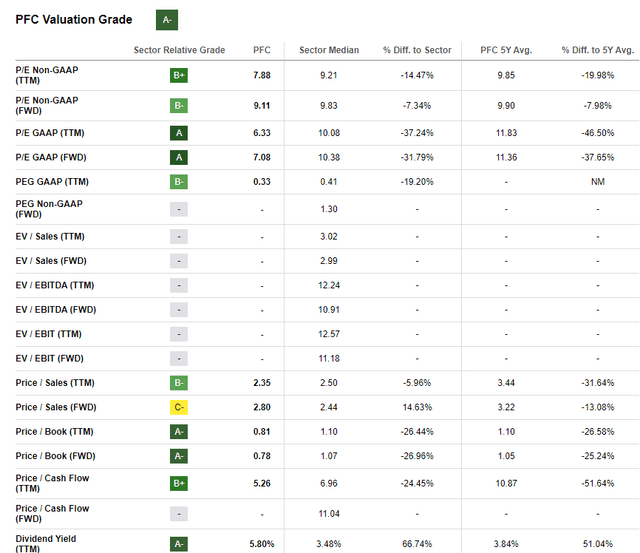Open the Price / Book (FWD) metric link

[x=56, y=457]
